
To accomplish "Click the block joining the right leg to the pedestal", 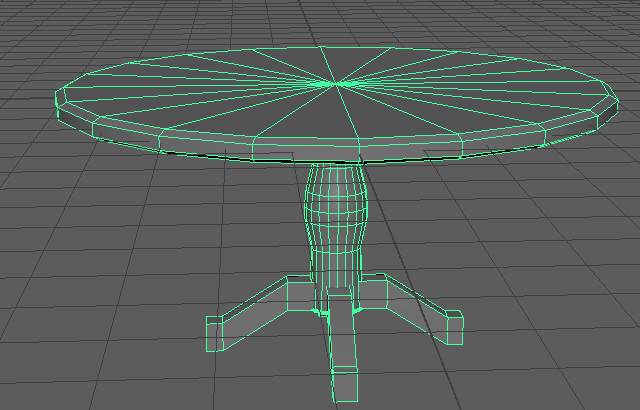I will 373,293.
